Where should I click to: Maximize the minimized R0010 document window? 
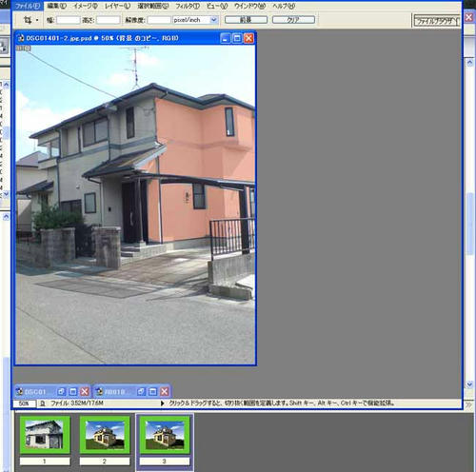coord(152,392)
